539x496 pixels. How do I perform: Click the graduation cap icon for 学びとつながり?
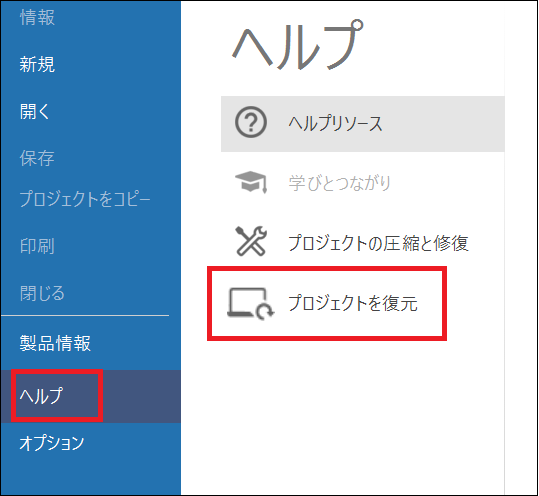point(251,182)
